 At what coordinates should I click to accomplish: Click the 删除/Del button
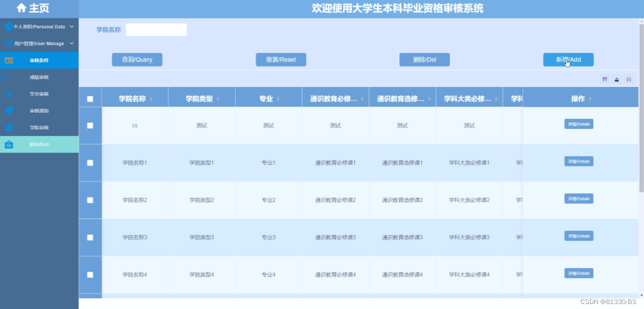(x=424, y=60)
